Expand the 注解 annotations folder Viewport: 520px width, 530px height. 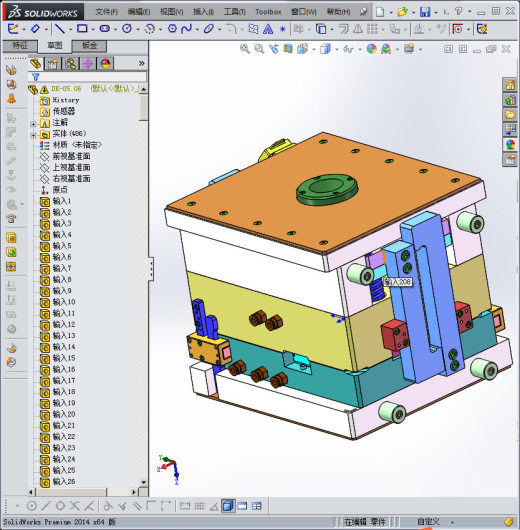pyautogui.click(x=33, y=124)
